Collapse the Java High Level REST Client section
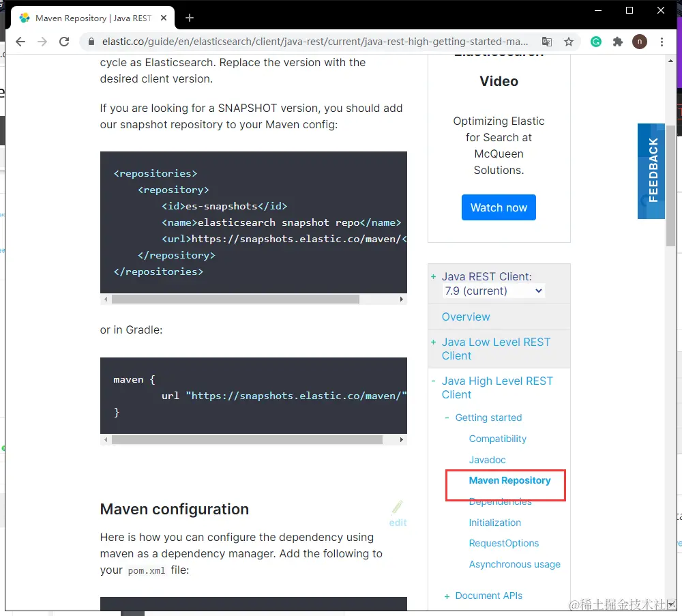Screen dimensions: 682x616 [x=433, y=381]
